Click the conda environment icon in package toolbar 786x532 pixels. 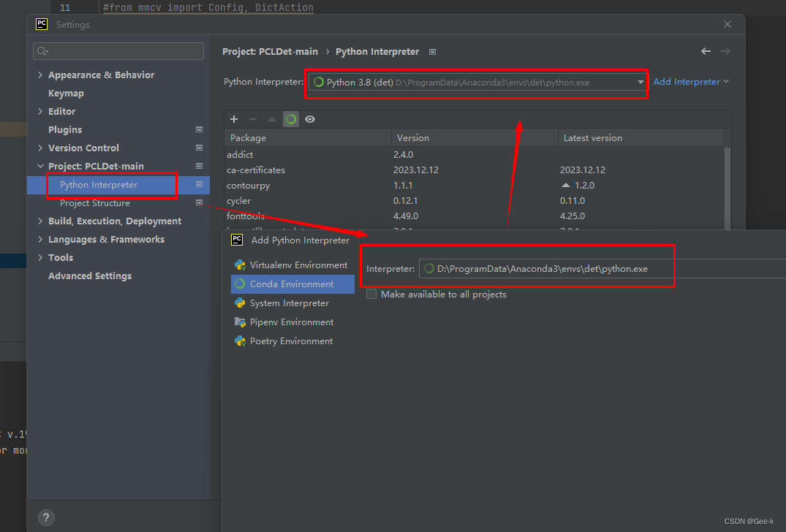pos(290,118)
